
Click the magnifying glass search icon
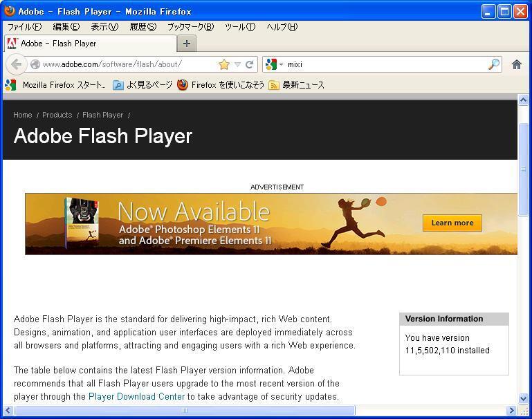[x=494, y=64]
